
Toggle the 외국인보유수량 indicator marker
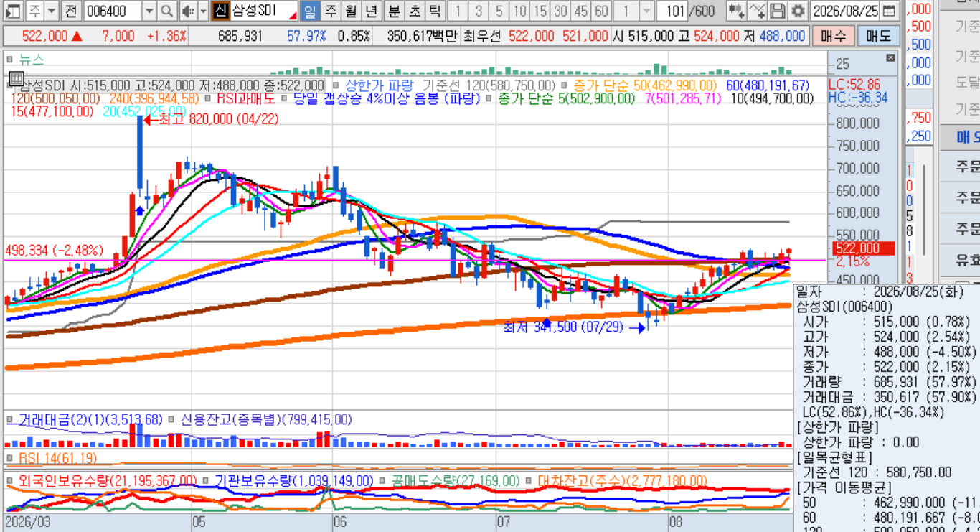(x=10, y=480)
